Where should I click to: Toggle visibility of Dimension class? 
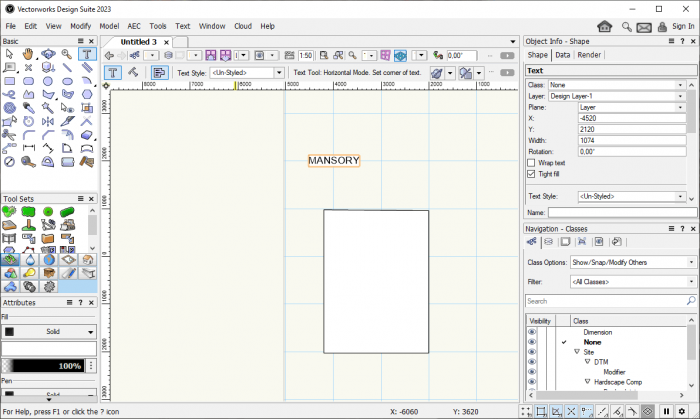532,332
